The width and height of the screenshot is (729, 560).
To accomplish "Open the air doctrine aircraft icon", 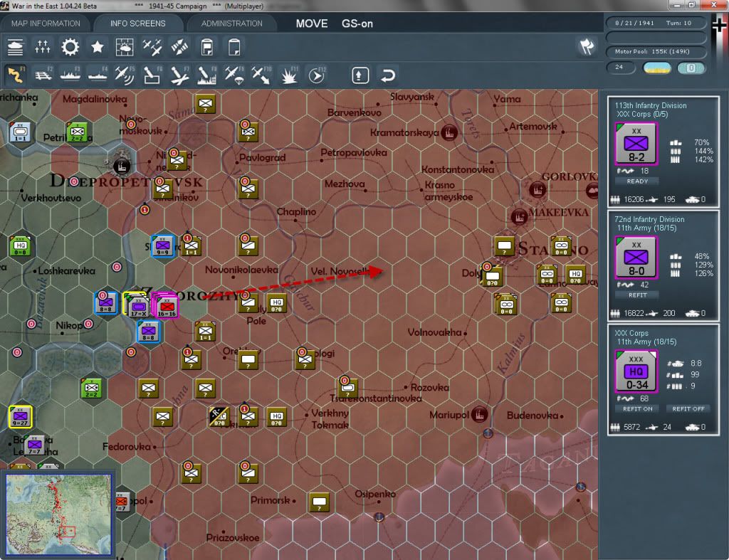I will (x=152, y=47).
